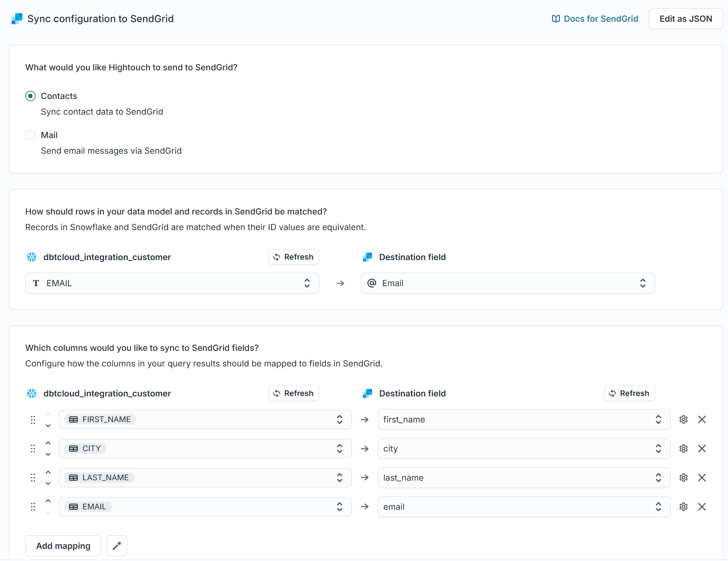This screenshot has height=561, width=728.
Task: Open Docs for SendGrid link
Action: [595, 19]
